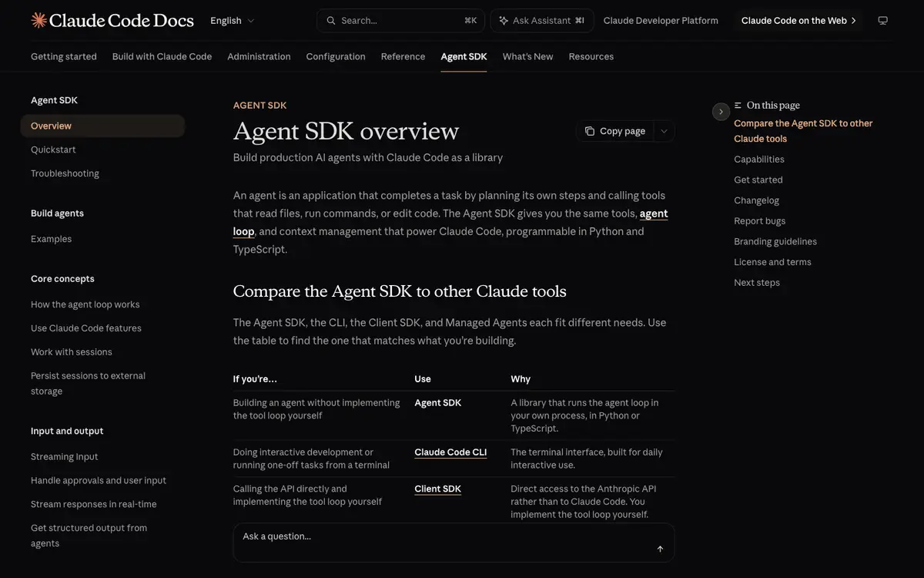The image size is (924, 578).
Task: Open Claude Code on the Web link
Action: 799,21
